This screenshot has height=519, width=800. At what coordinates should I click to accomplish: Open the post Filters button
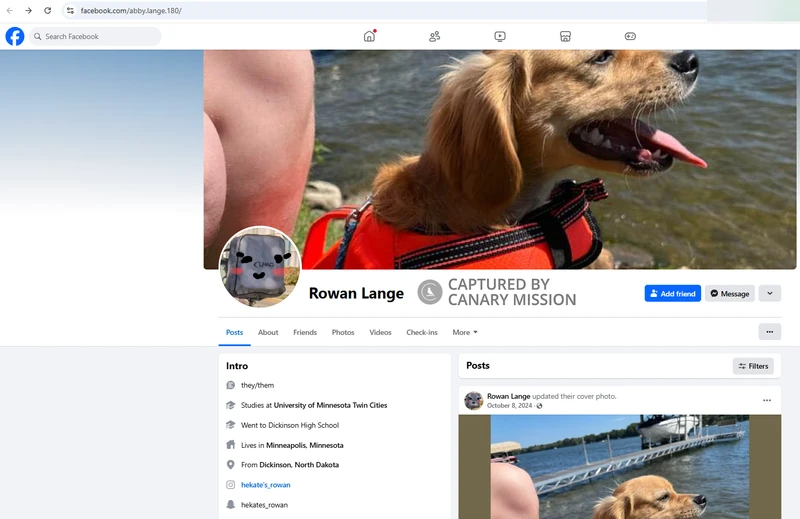(x=753, y=366)
